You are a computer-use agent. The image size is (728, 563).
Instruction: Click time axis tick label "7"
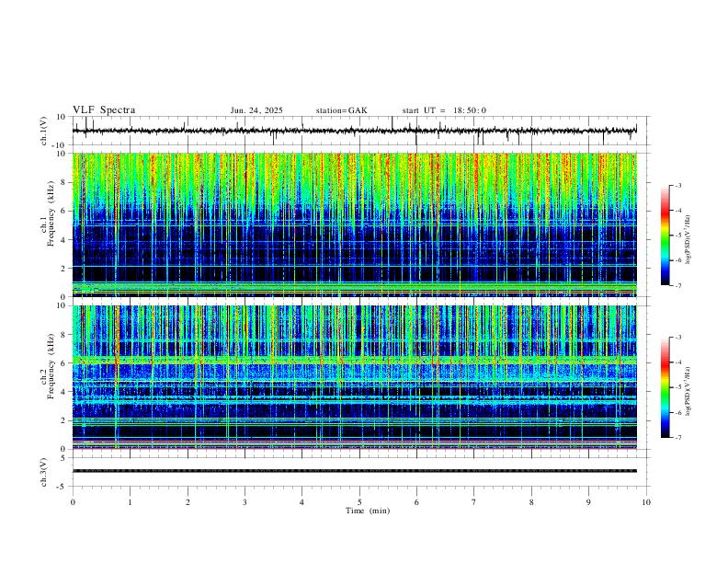(474, 502)
